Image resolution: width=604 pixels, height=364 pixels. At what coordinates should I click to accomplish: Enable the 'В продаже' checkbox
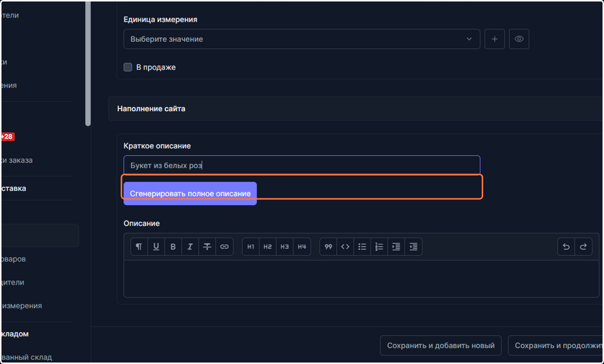click(x=128, y=67)
